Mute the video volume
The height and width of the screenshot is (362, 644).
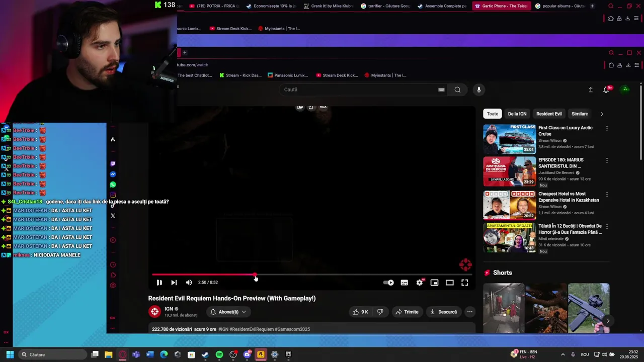coord(189,283)
